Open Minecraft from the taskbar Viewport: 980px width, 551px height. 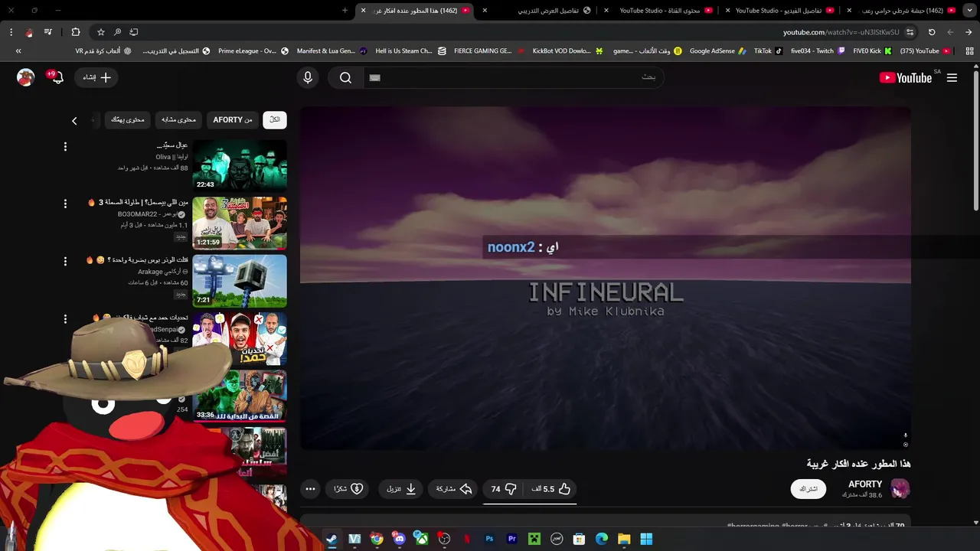tap(534, 539)
